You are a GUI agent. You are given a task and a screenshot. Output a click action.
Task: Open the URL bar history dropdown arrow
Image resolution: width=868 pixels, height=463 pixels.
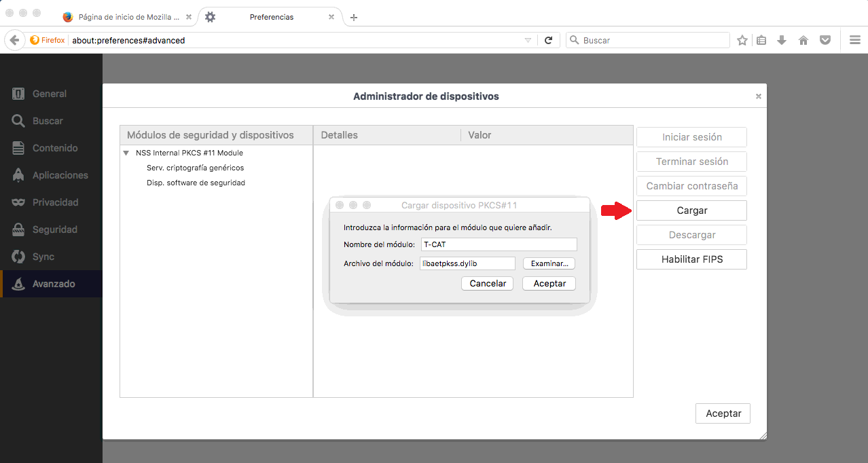point(528,41)
